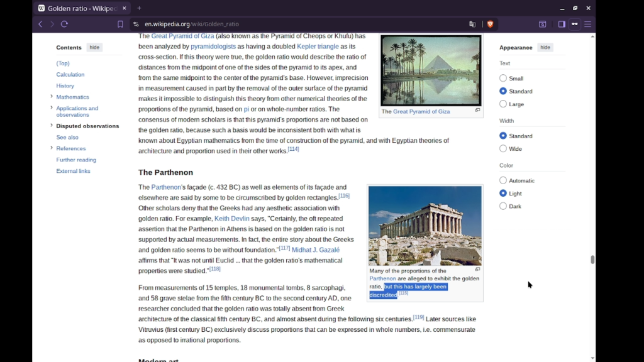
Task: Open citation [117] reference
Action: point(284,248)
